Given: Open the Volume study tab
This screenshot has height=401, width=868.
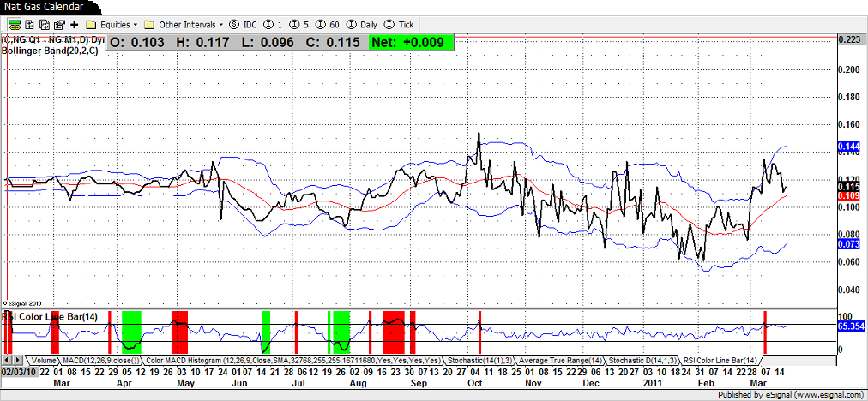Looking at the screenshot, I should [44, 360].
